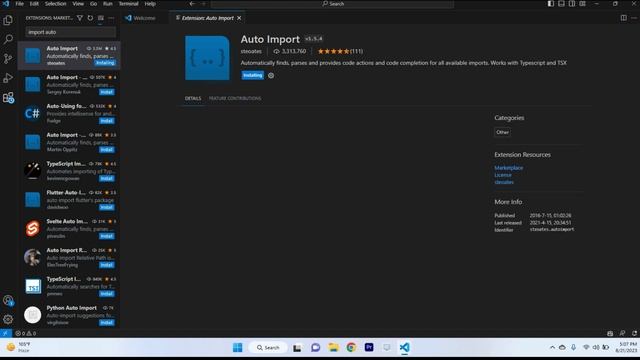Toggle panel layout icon
The width and height of the screenshot is (640, 360).
pyautogui.click(x=561, y=4)
